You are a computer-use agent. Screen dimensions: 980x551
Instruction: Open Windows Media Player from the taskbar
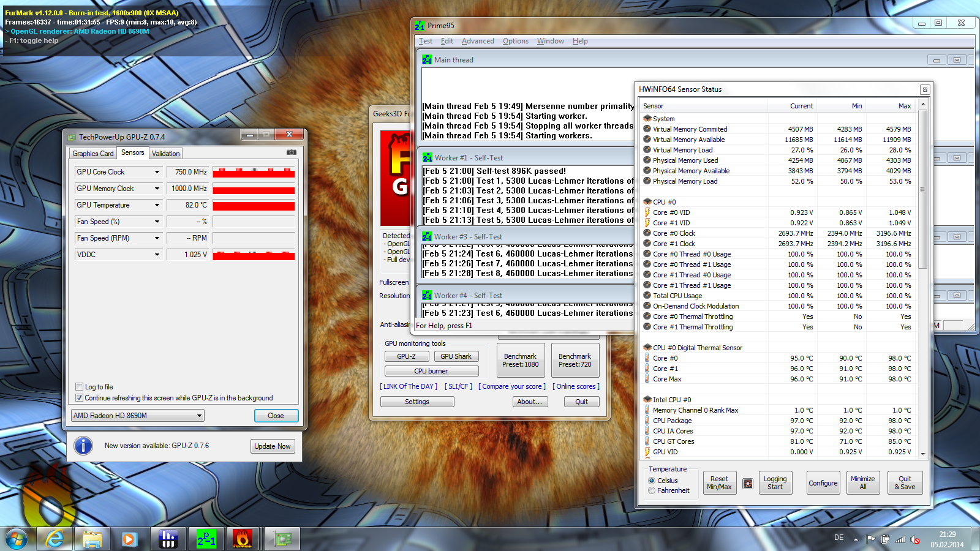click(129, 539)
